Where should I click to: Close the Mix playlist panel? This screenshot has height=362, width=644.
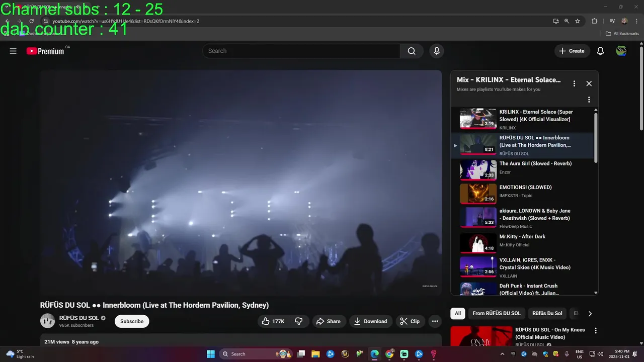tap(589, 83)
